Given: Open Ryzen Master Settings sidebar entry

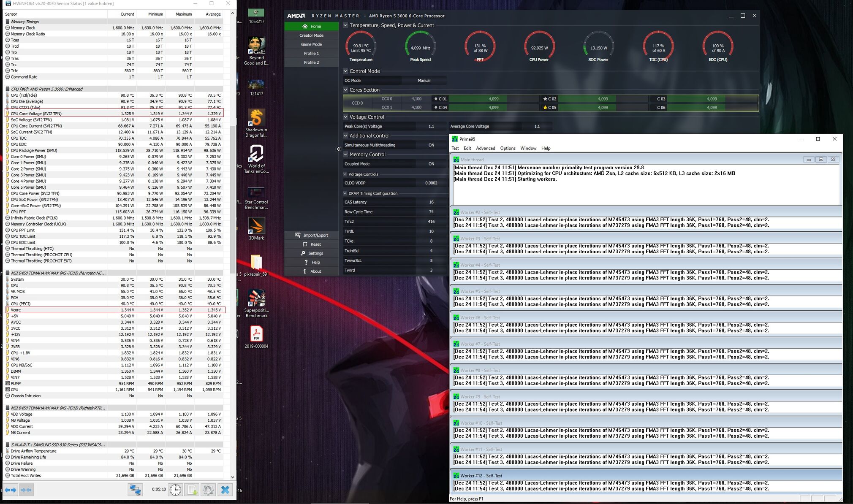Looking at the screenshot, I should coord(311,253).
